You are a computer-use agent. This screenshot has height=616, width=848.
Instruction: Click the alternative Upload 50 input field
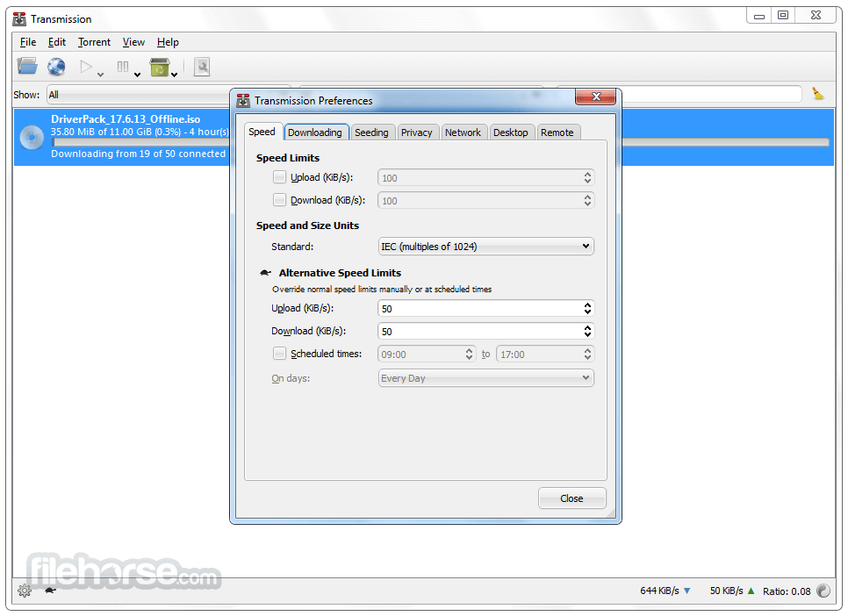pos(485,308)
